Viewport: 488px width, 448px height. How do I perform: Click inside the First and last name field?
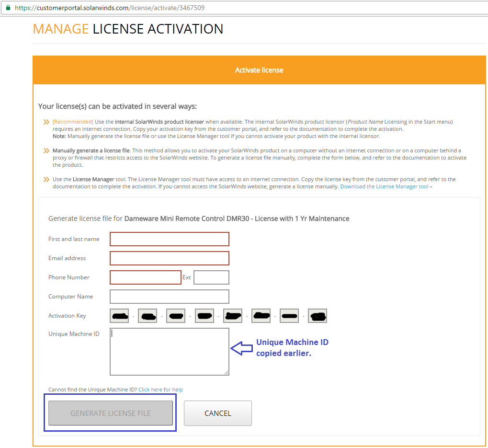coord(169,239)
